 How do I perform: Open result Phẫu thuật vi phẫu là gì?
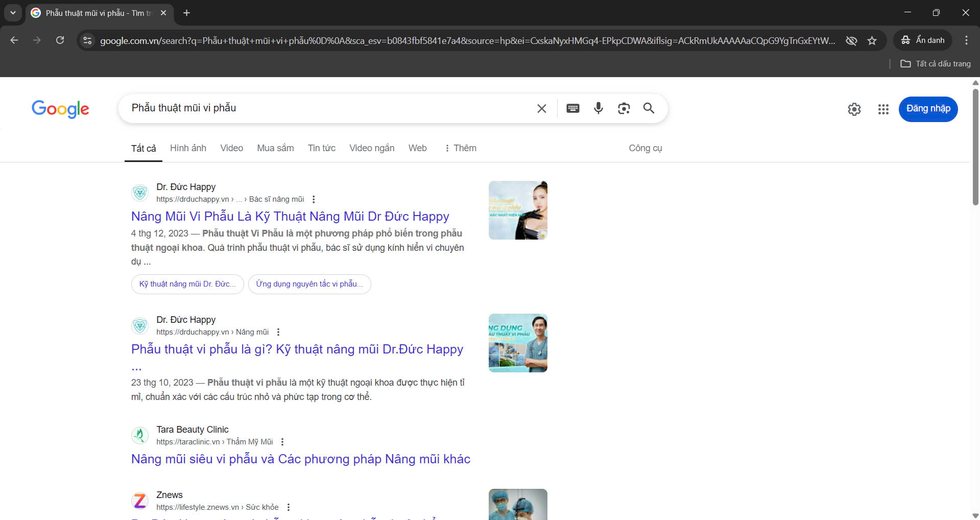[x=297, y=349]
